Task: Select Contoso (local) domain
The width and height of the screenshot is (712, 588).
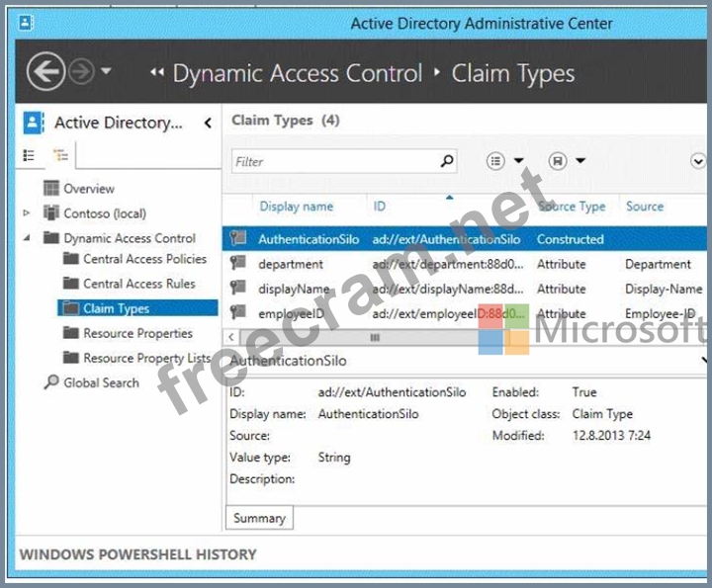Action: click(x=105, y=213)
